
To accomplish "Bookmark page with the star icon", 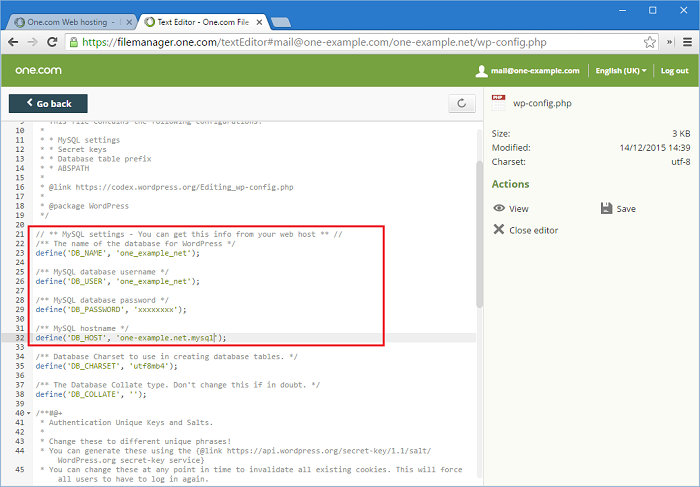I will (x=650, y=42).
